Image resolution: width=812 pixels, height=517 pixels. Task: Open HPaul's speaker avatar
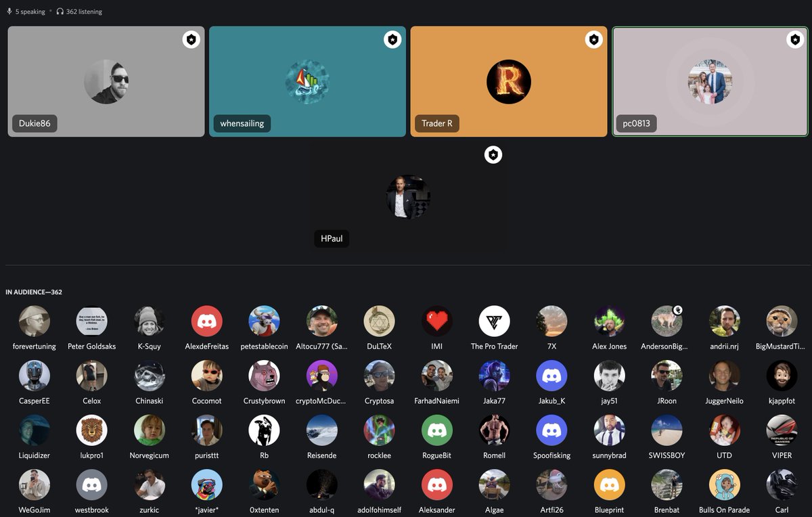coord(408,197)
